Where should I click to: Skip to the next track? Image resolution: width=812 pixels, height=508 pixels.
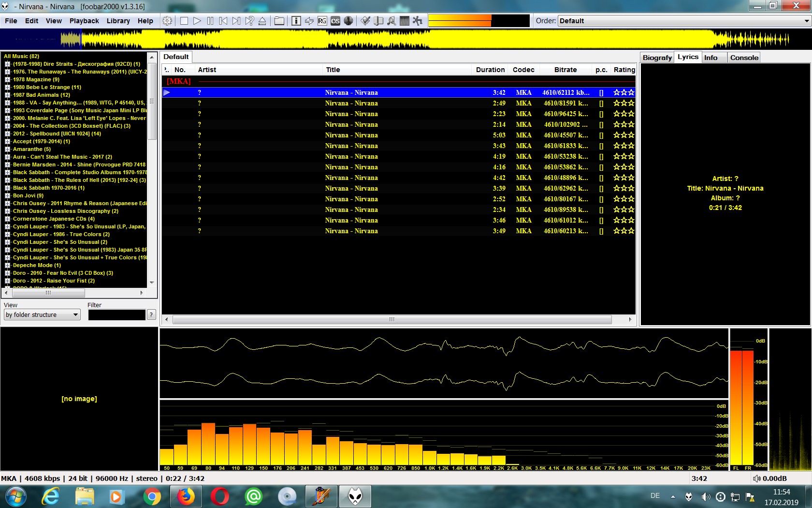(x=236, y=21)
